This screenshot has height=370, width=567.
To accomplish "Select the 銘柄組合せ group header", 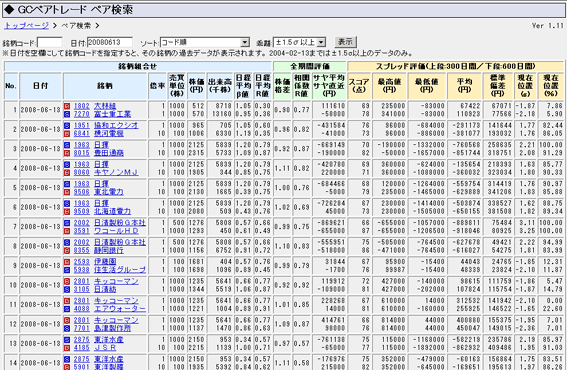I will [138, 66].
